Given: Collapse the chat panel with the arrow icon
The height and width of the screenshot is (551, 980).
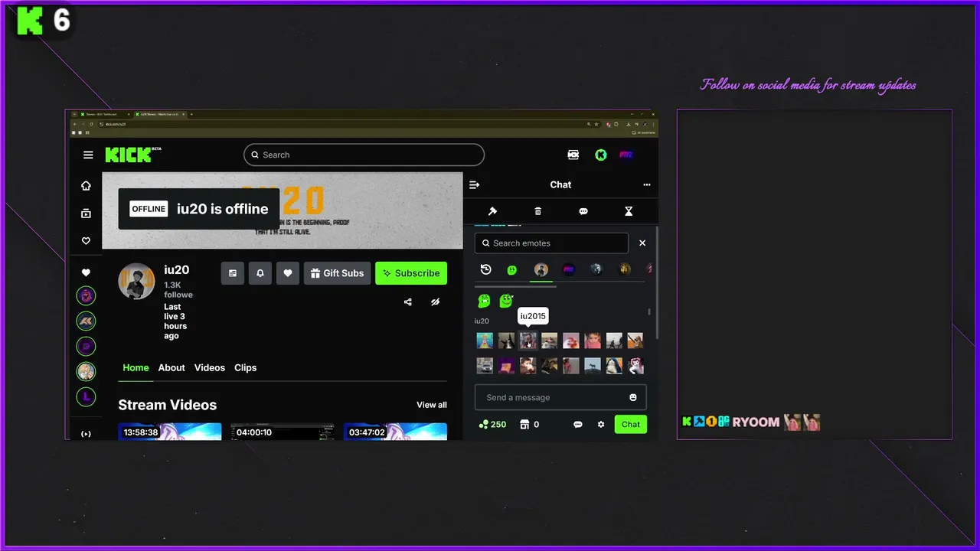Looking at the screenshot, I should pos(474,184).
